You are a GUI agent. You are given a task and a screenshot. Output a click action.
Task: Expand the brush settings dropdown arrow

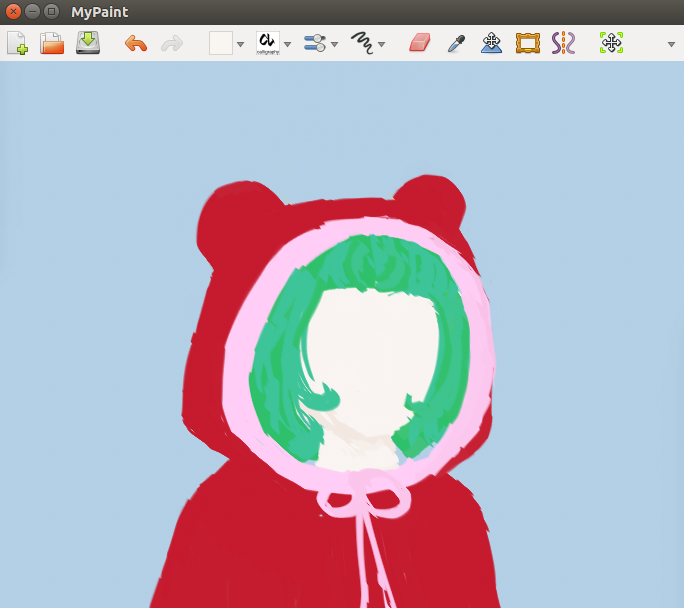pos(335,44)
